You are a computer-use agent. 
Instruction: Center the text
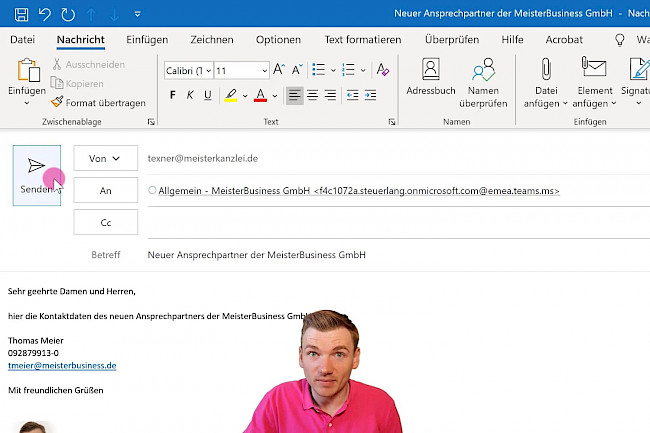[313, 96]
